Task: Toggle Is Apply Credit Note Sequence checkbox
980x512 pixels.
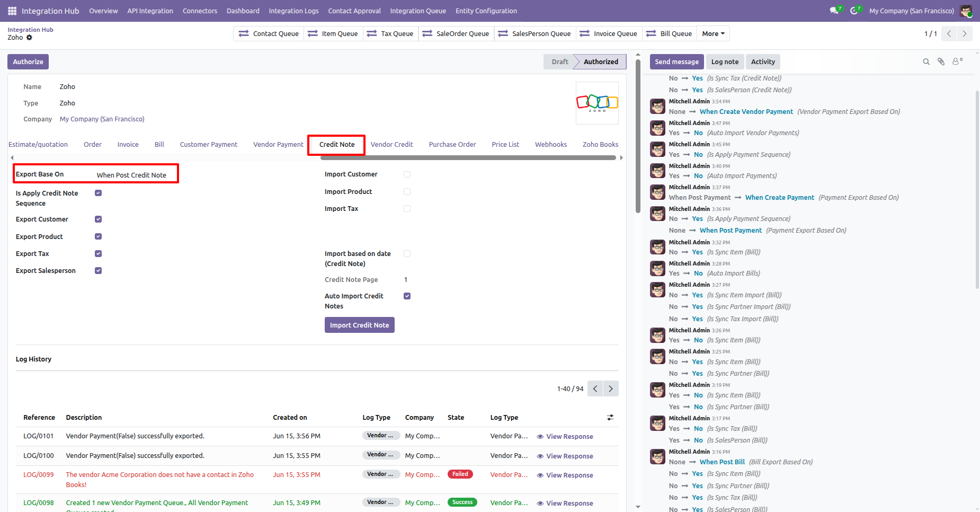Action: pyautogui.click(x=98, y=193)
